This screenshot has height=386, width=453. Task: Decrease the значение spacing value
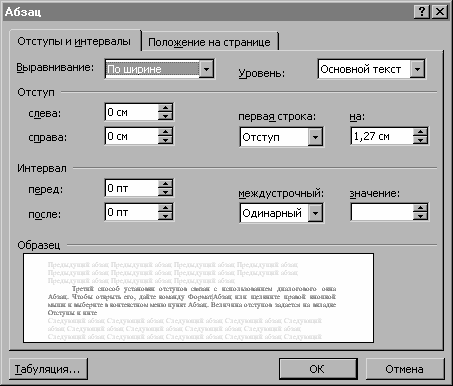pos(420,216)
